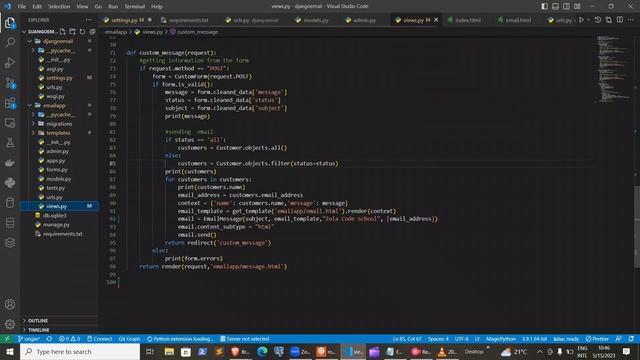This screenshot has height=360, width=640.
Task: Open db.sqlite3 in Explorer
Action: (x=55, y=216)
